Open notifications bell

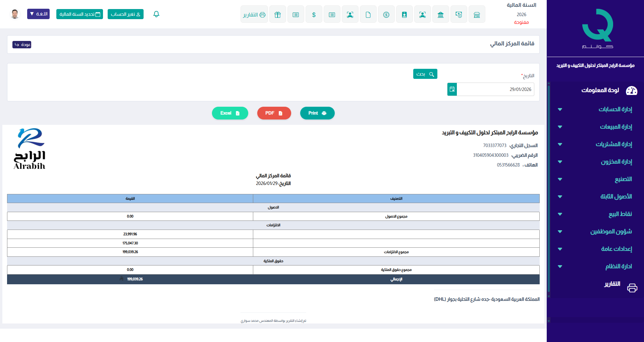tap(156, 14)
